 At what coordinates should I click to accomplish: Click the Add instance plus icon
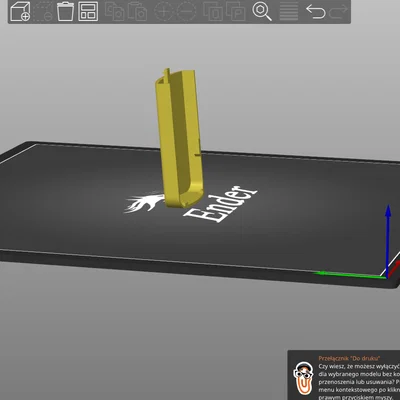[x=164, y=11]
